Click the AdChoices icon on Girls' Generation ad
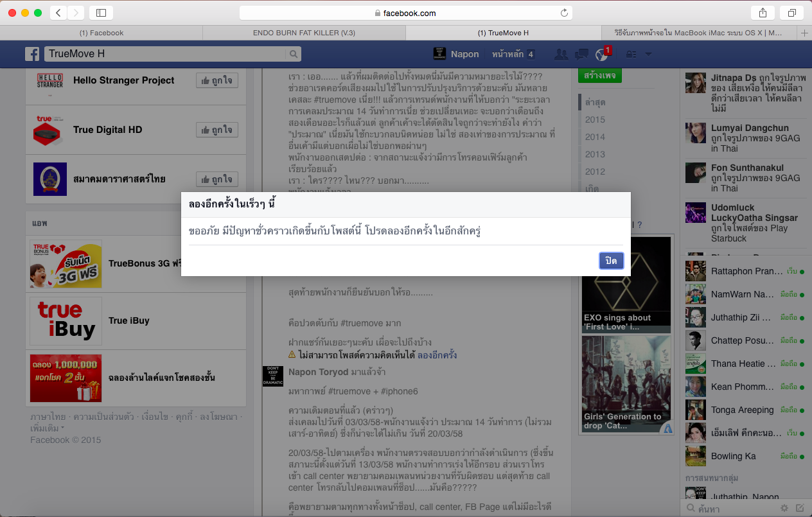812x517 pixels. pos(667,428)
